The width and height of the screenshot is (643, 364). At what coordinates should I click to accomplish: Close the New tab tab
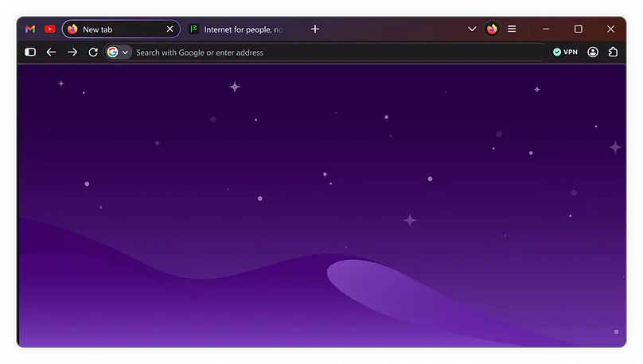[x=170, y=29]
